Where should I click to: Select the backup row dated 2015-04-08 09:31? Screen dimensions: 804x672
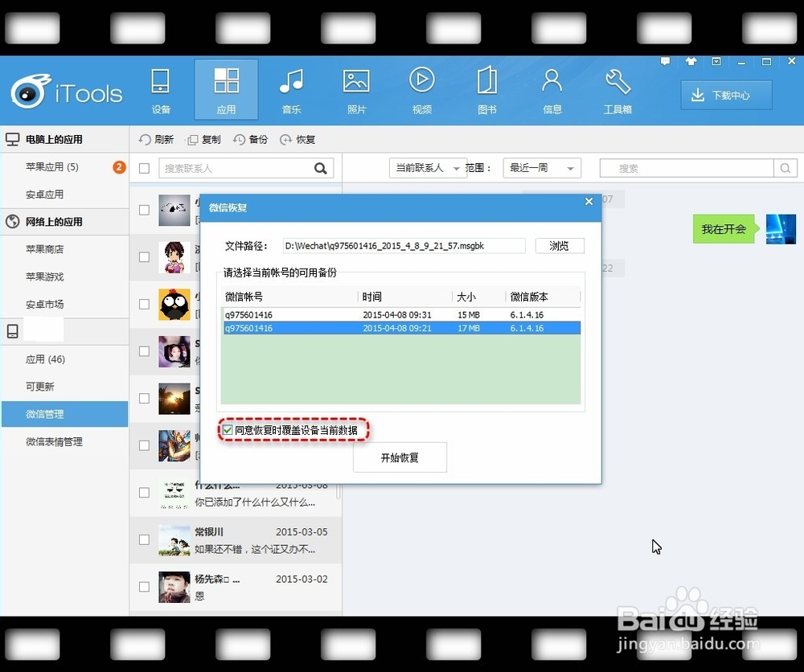coord(402,315)
